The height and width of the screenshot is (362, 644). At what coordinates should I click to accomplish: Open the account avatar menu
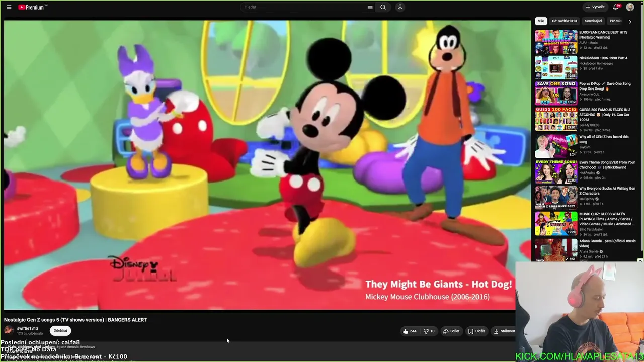coord(630,7)
